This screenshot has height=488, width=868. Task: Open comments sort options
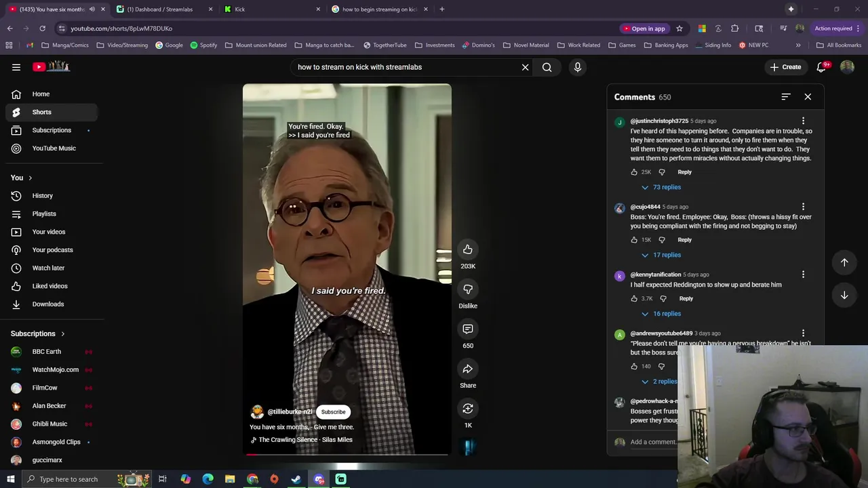[x=786, y=97]
